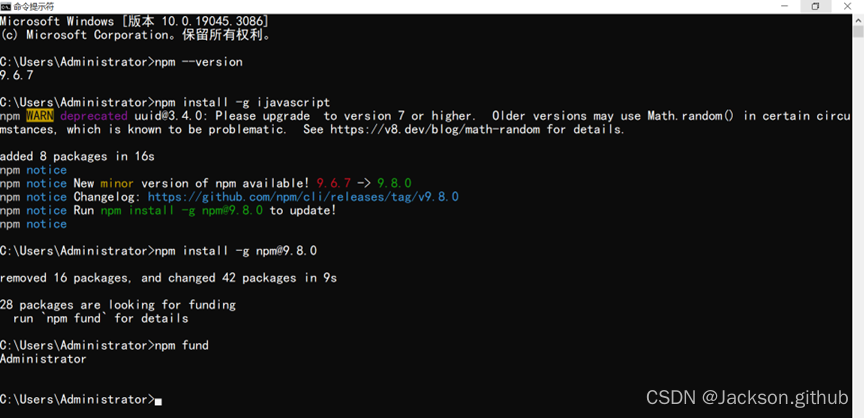This screenshot has height=418, width=864.
Task: Open the v8.dev math-random blog URL
Action: (434, 129)
